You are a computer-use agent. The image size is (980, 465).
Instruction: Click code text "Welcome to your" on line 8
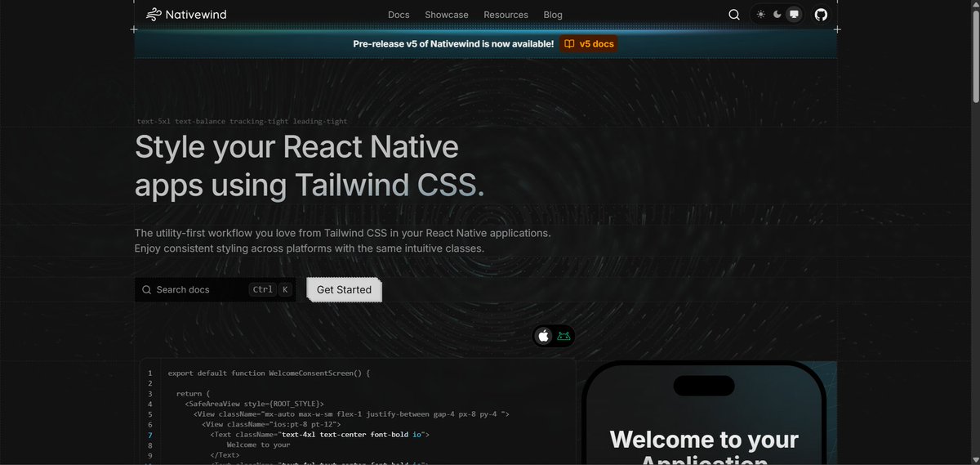tap(259, 445)
